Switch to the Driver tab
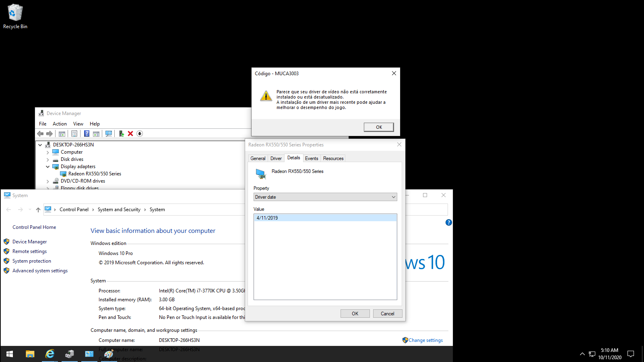 pos(276,158)
